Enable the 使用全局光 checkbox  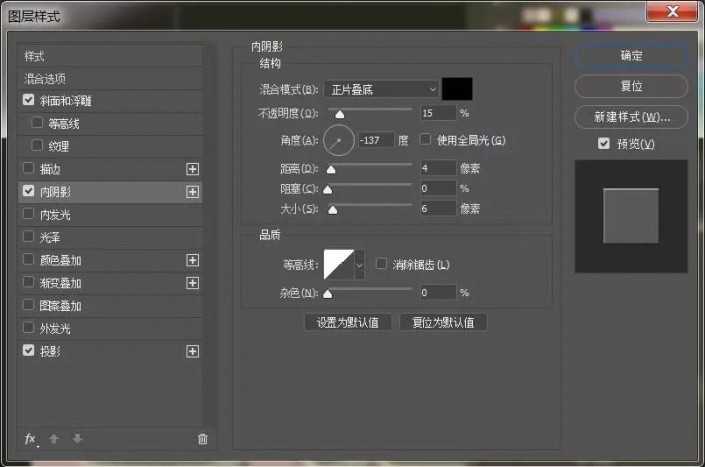(x=426, y=139)
